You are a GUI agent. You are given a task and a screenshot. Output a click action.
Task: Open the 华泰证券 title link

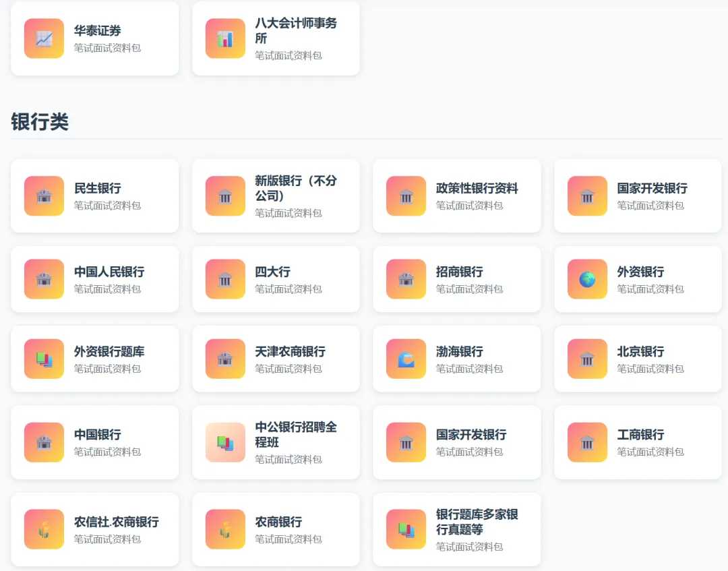[x=98, y=30]
